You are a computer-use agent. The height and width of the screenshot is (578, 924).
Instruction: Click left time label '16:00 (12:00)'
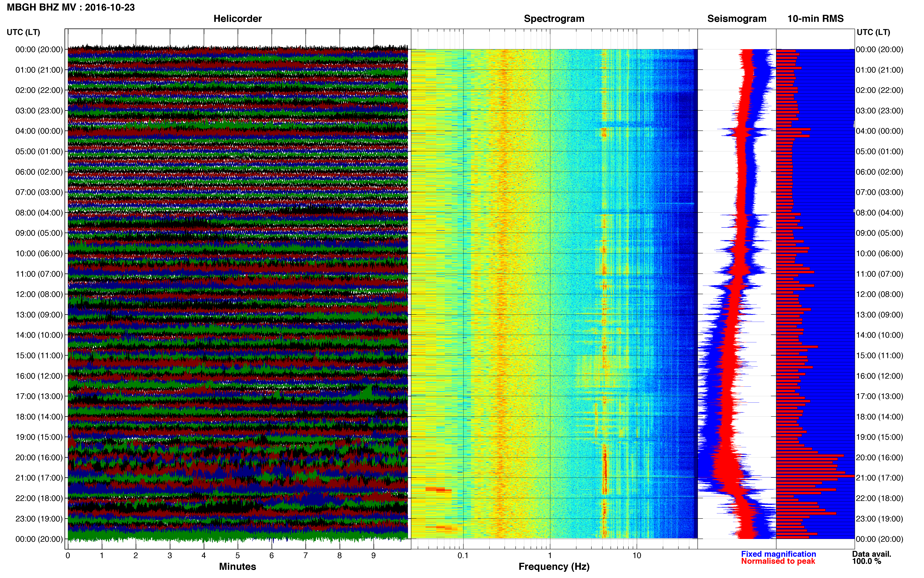39,376
